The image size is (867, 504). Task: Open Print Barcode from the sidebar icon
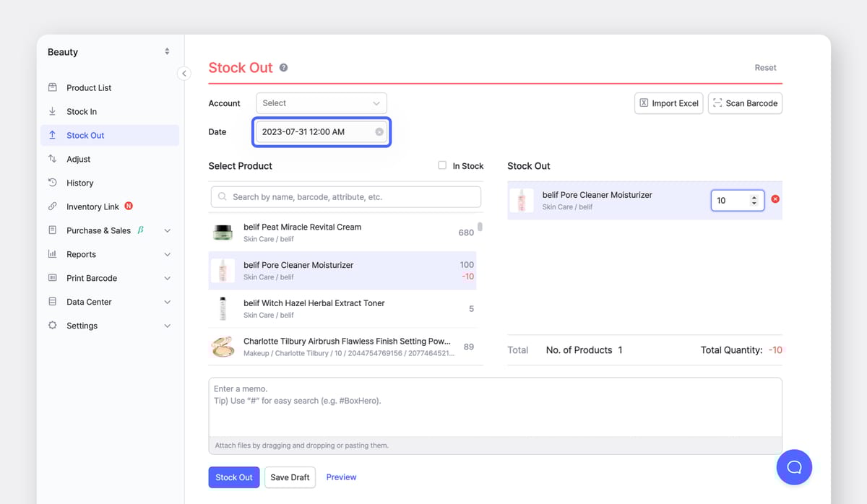(x=53, y=278)
